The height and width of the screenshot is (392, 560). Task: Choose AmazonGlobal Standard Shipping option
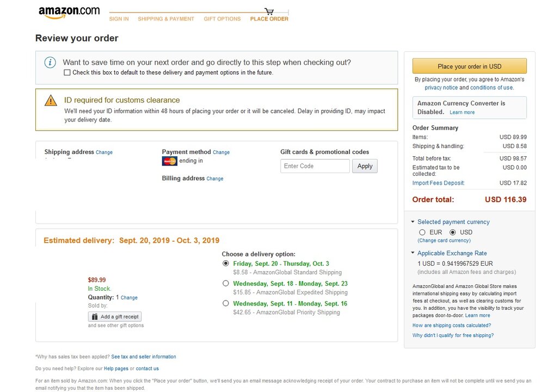point(225,264)
